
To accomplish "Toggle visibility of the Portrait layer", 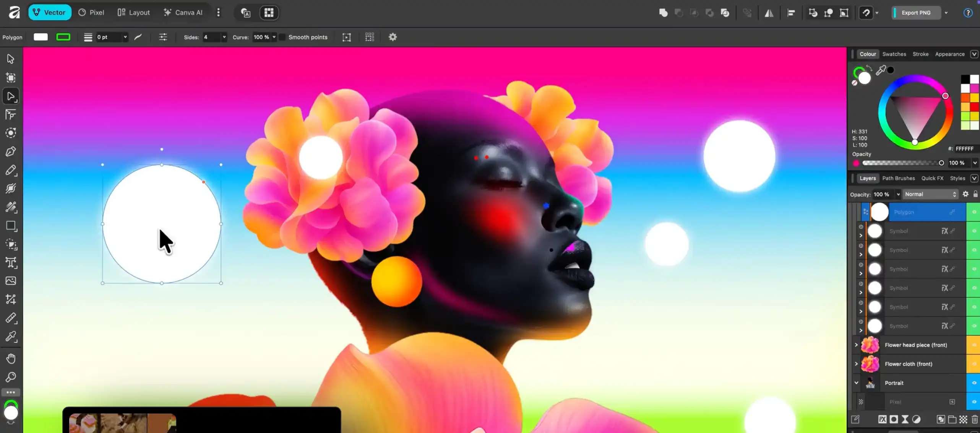I will coord(974,383).
